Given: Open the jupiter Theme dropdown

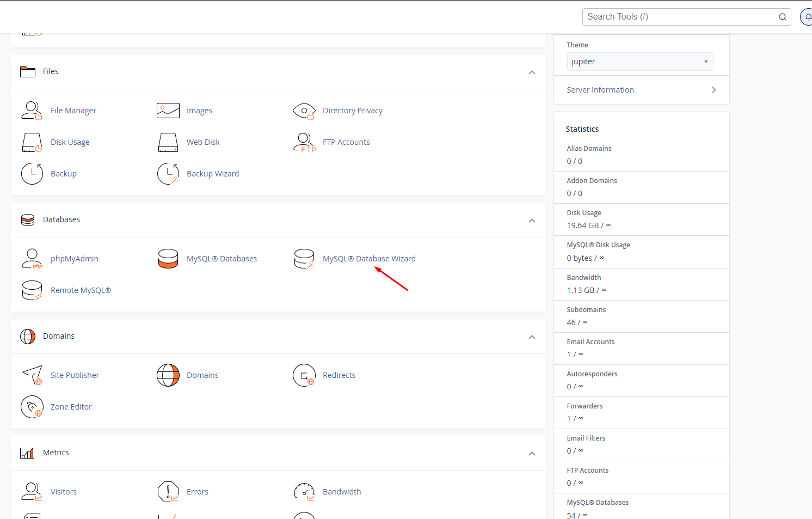Looking at the screenshot, I should (639, 62).
